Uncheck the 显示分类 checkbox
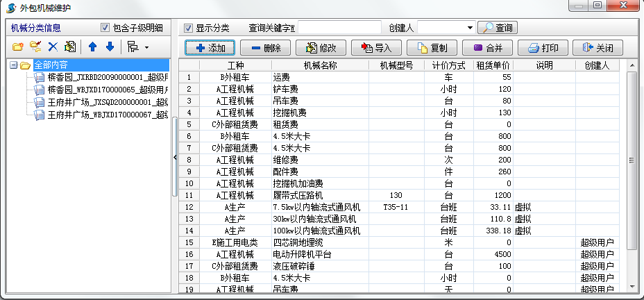This screenshot has width=644, height=300. point(188,28)
